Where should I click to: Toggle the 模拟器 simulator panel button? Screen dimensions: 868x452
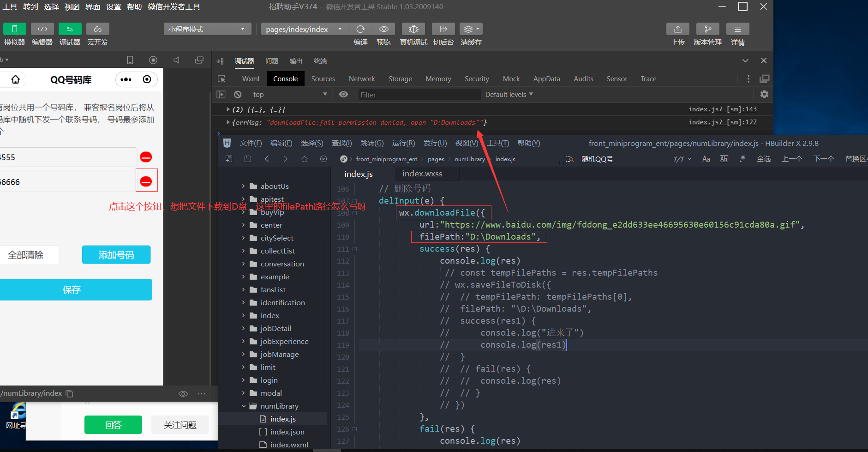15,29
